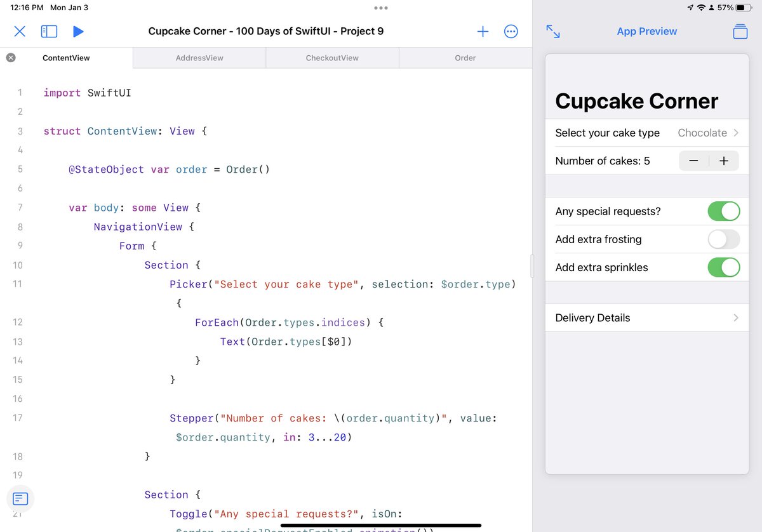Turn off Add extra sprinkles
The width and height of the screenshot is (762, 532).
pos(724,267)
